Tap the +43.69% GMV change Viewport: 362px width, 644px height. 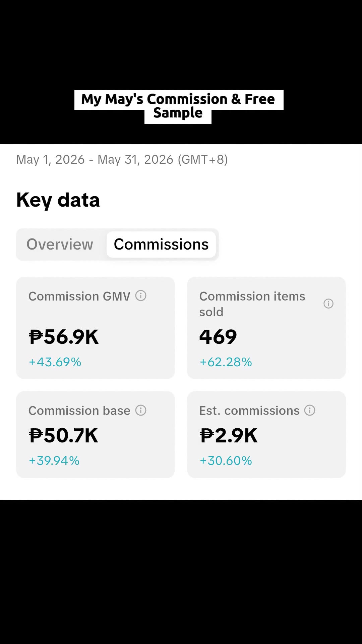(55, 362)
